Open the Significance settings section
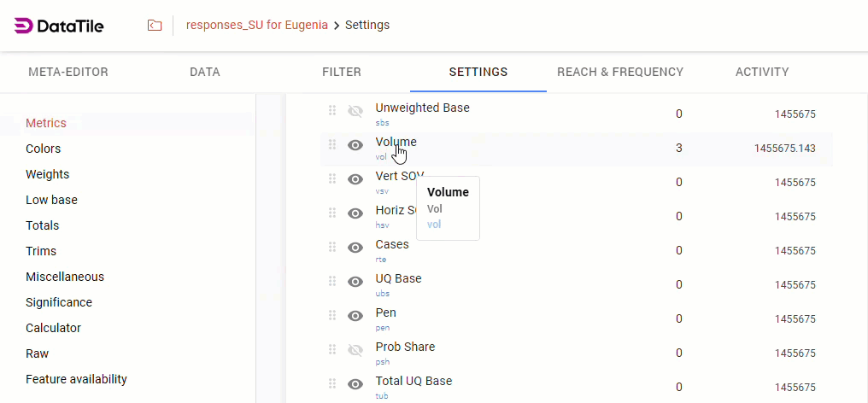Viewport: 868px width, 403px height. [x=59, y=302]
